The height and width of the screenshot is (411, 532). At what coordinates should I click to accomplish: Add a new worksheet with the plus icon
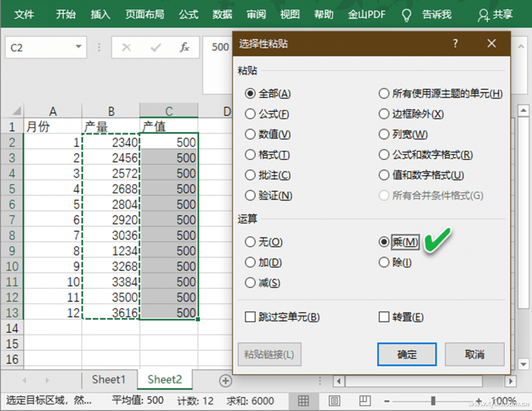225,380
